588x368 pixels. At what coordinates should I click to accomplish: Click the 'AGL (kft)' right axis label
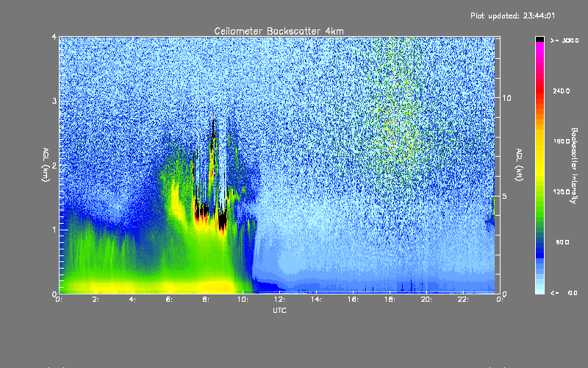pos(519,165)
